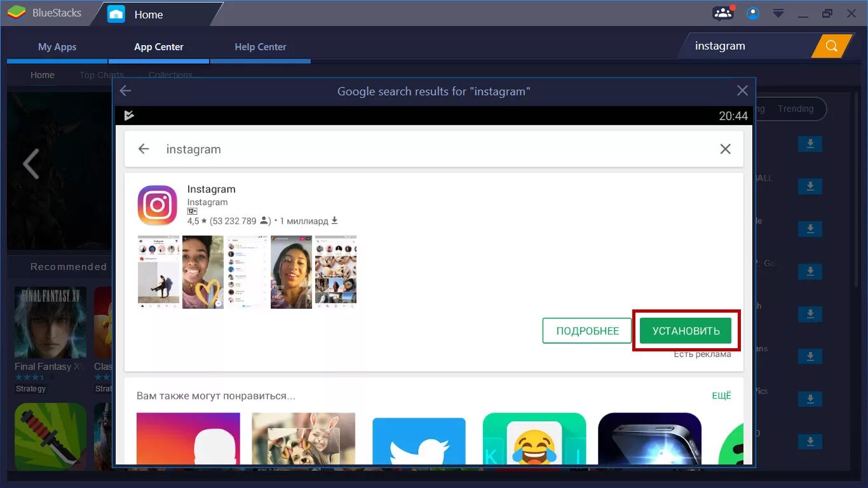This screenshot has width=868, height=488.
Task: Click the topmost download arrow below Trending
Action: point(810,144)
